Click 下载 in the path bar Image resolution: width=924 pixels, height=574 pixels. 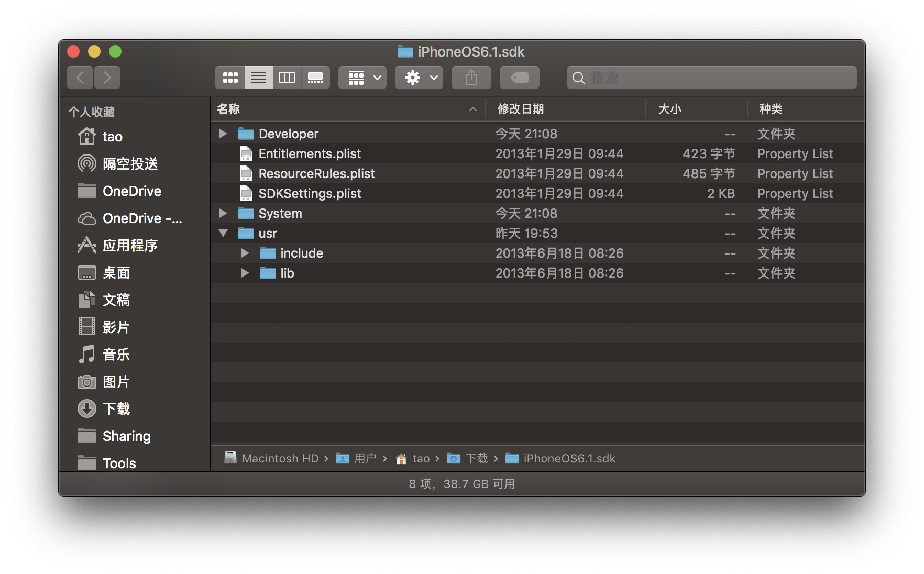[x=467, y=459]
